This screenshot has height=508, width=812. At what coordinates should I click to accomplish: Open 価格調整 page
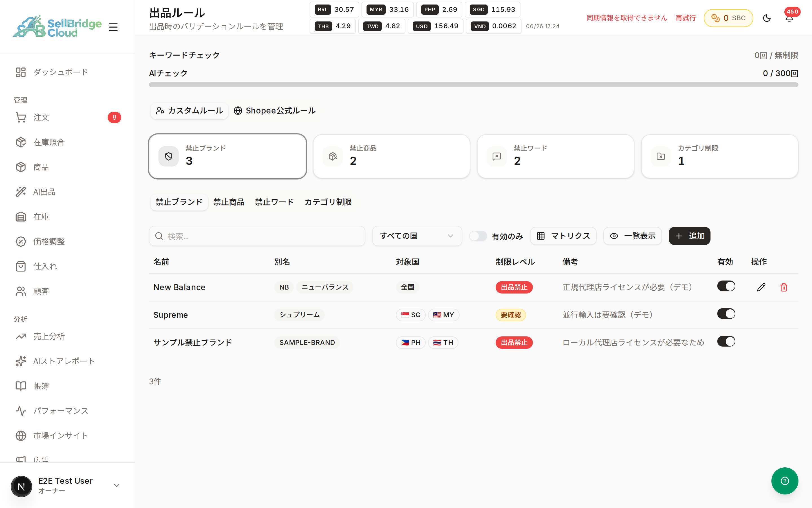click(x=67, y=241)
